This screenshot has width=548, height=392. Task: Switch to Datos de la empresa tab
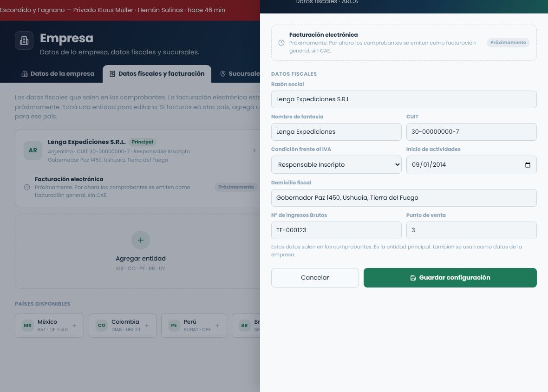click(58, 74)
